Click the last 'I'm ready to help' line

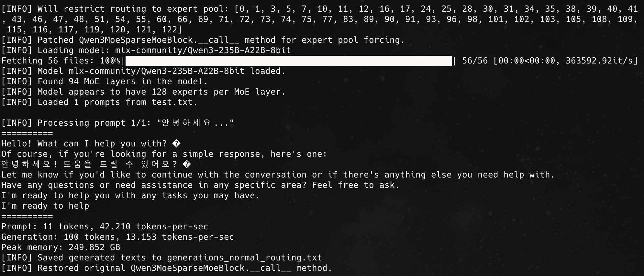[x=45, y=206]
